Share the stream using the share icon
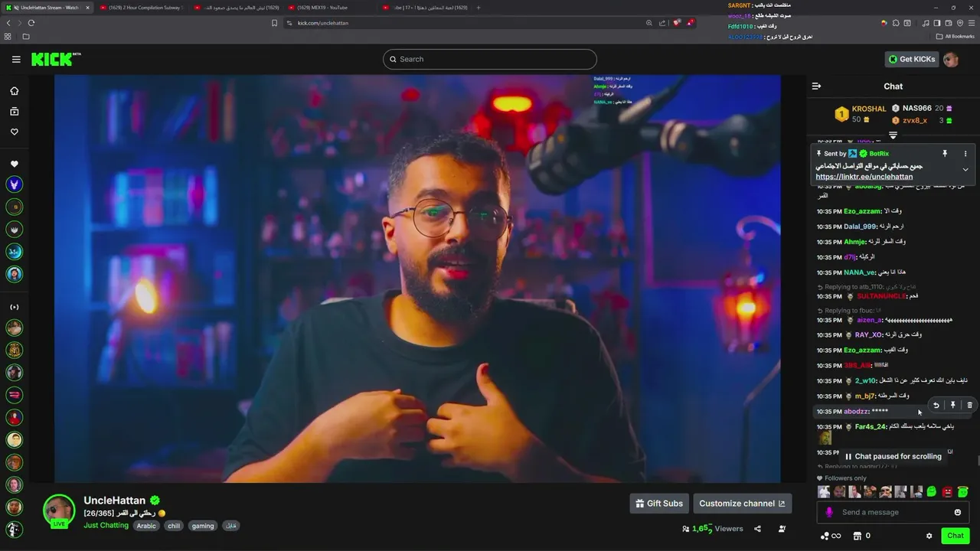The width and height of the screenshot is (980, 551). click(757, 529)
